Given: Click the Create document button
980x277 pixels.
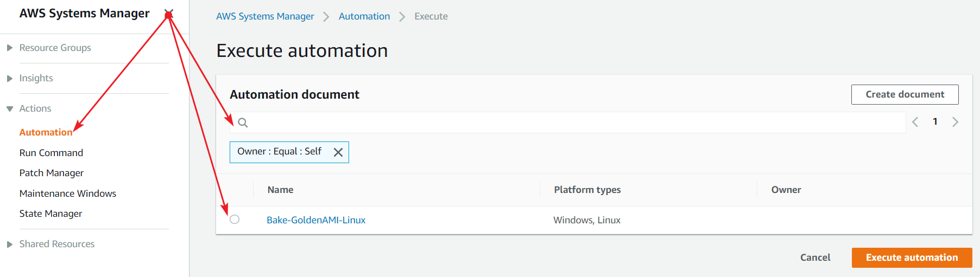Looking at the screenshot, I should [905, 94].
